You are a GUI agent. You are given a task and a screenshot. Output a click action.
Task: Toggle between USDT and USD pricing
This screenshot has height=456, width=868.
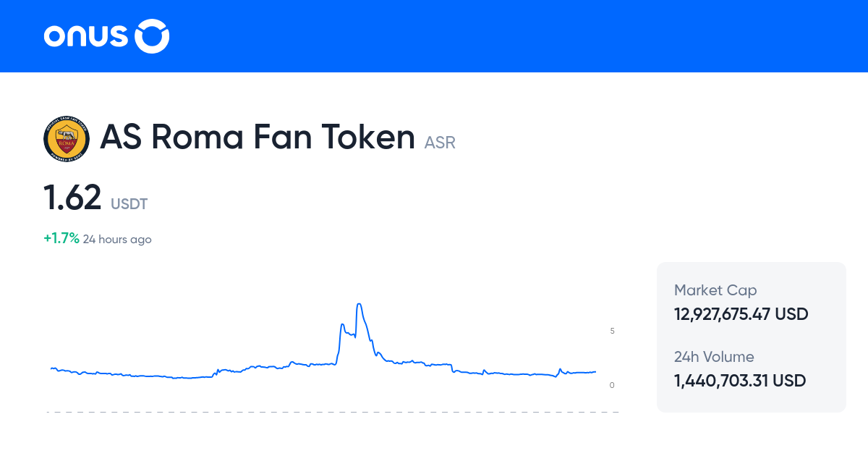pyautogui.click(x=129, y=204)
